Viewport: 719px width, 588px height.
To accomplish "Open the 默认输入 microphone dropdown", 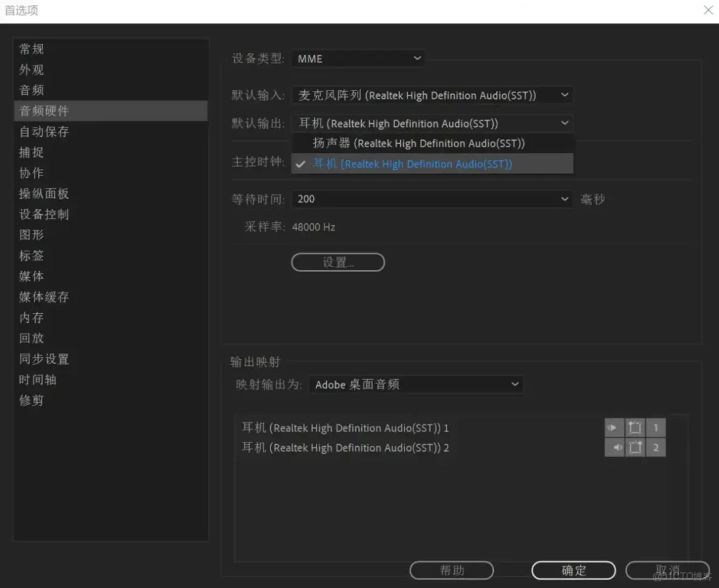I will pos(432,95).
